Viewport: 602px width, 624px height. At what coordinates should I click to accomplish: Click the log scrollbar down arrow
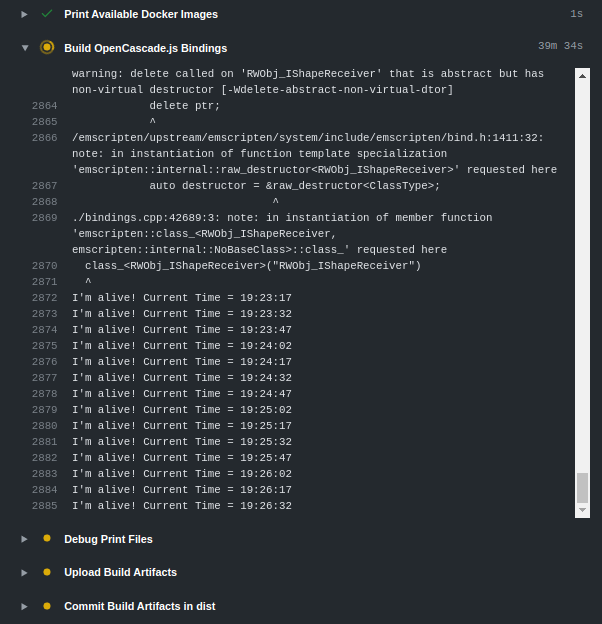[583, 510]
